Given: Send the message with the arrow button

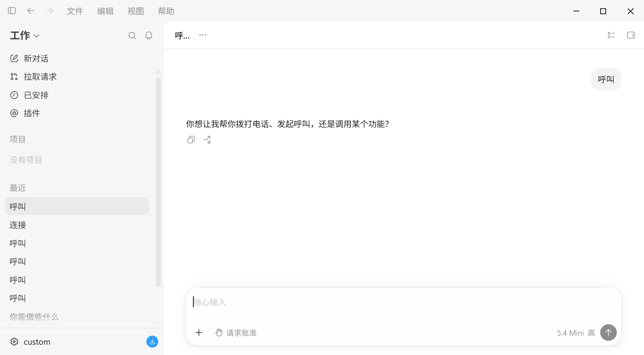Looking at the screenshot, I should (608, 333).
